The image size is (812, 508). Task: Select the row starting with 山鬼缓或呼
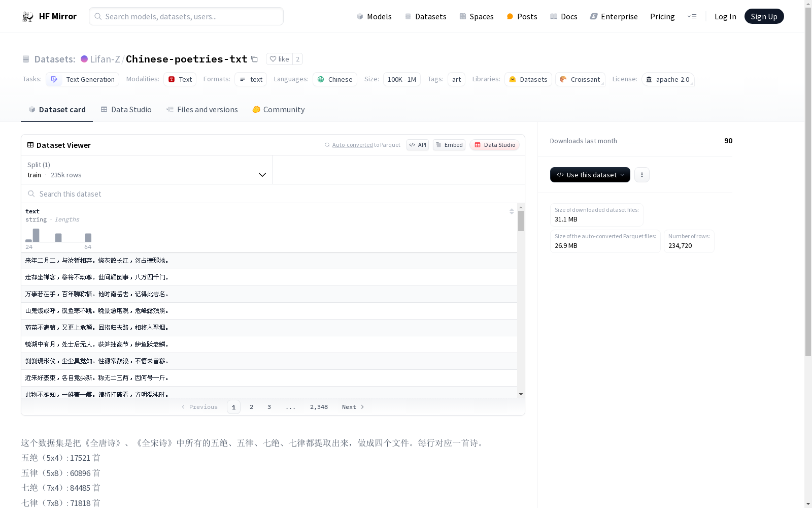pos(269,311)
